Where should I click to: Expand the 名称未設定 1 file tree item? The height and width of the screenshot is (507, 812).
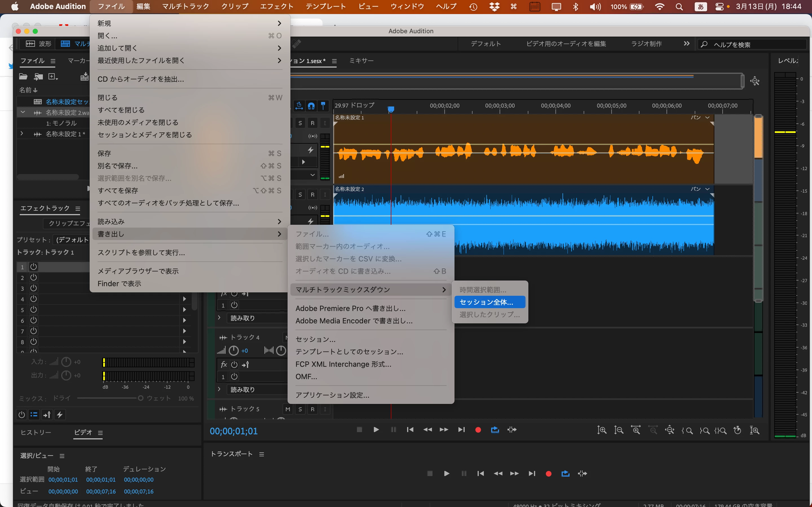click(x=22, y=134)
